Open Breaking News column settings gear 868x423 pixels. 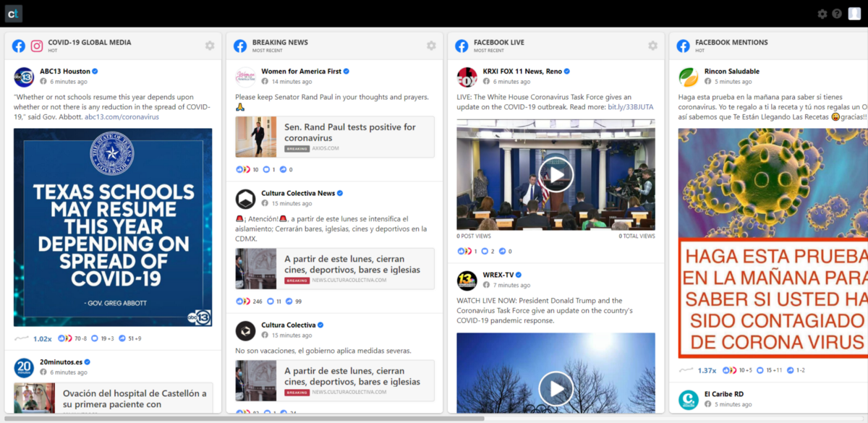click(x=431, y=46)
